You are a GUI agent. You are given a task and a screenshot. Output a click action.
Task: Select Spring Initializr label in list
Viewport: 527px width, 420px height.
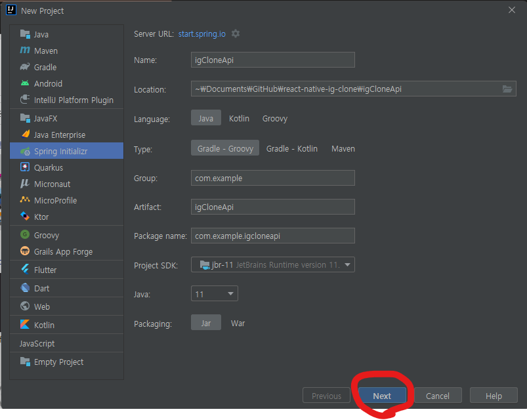click(x=61, y=152)
